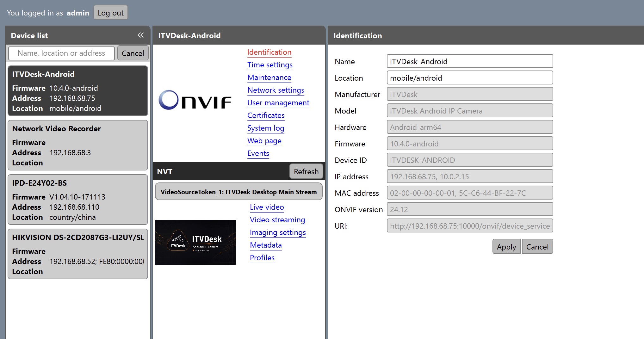Open the Metadata page
Viewport: 644px width, 339px height.
tap(266, 245)
